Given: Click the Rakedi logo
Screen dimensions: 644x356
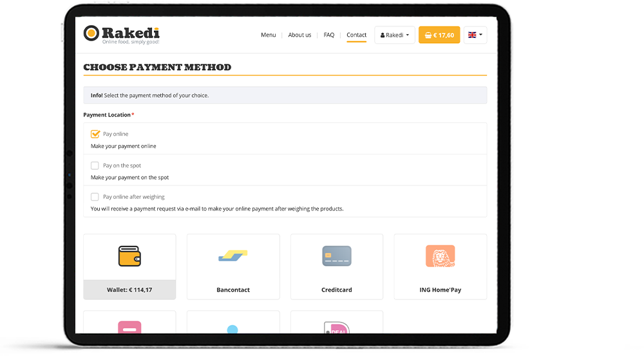Looking at the screenshot, I should coord(121,33).
